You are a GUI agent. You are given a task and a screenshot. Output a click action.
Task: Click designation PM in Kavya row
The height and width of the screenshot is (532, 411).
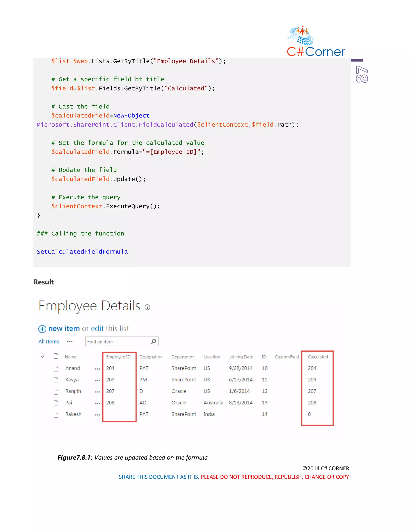pos(143,379)
